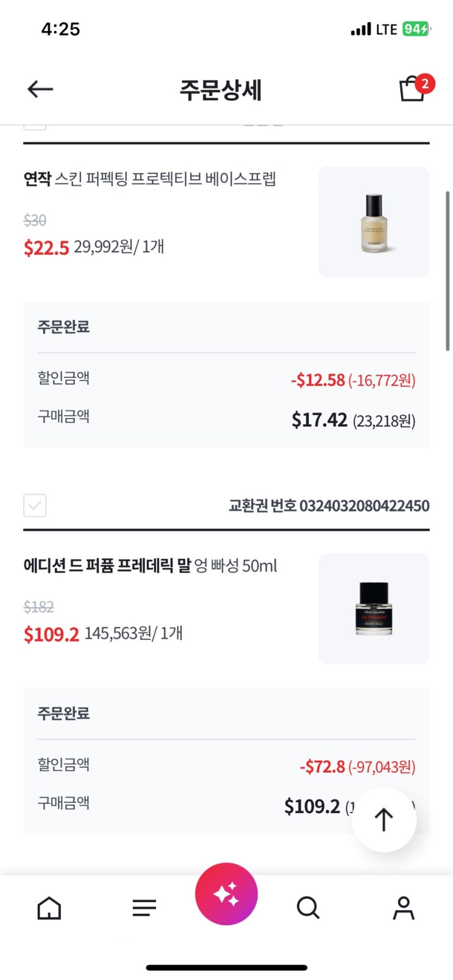Image resolution: width=453 pixels, height=980 pixels.
Task: Tap the page scrollbar on right edge
Action: 448,271
